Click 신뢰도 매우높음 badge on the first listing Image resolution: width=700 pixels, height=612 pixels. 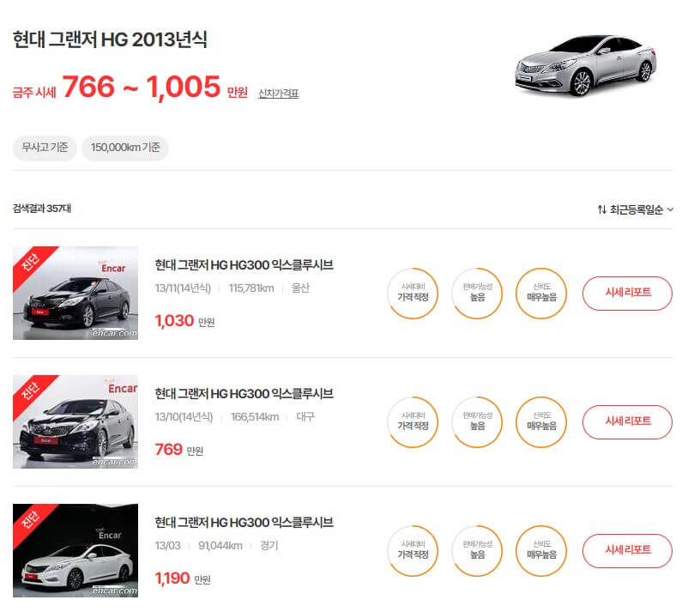(540, 293)
